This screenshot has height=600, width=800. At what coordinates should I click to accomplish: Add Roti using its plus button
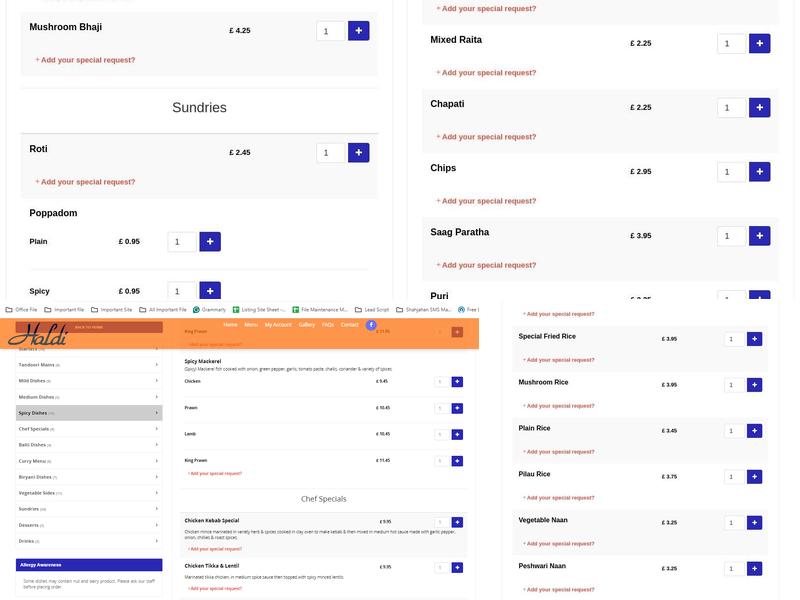pos(358,153)
